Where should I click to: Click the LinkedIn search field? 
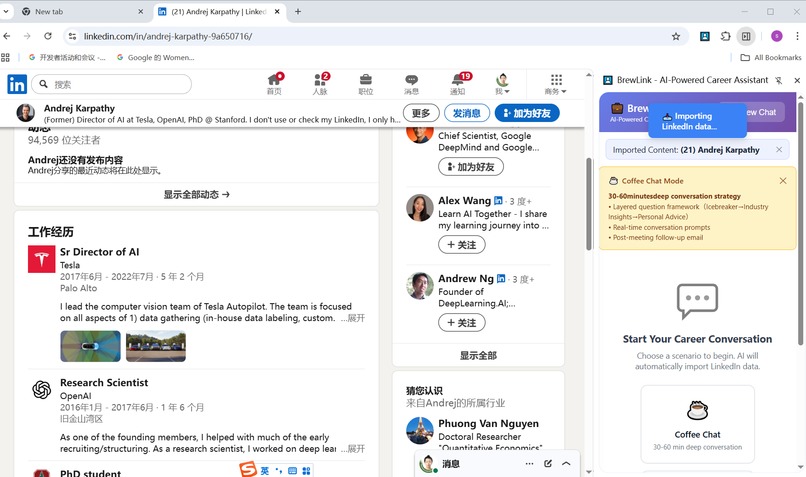(112, 84)
